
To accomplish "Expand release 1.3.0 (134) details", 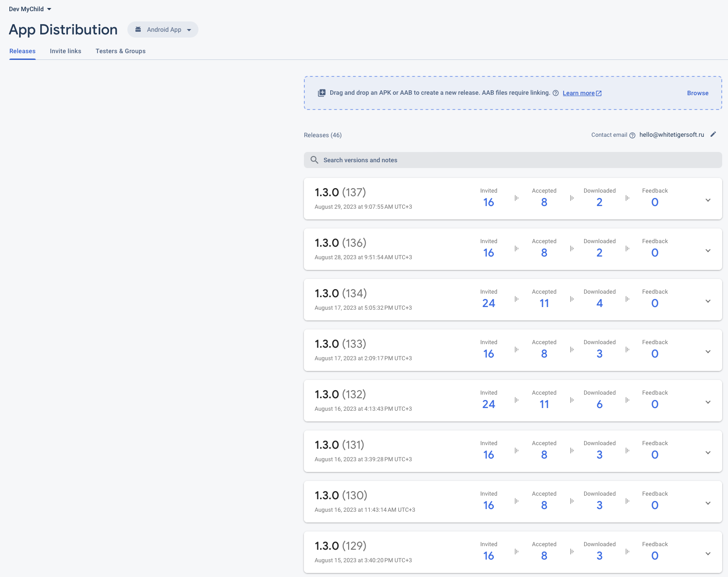I will pos(708,301).
